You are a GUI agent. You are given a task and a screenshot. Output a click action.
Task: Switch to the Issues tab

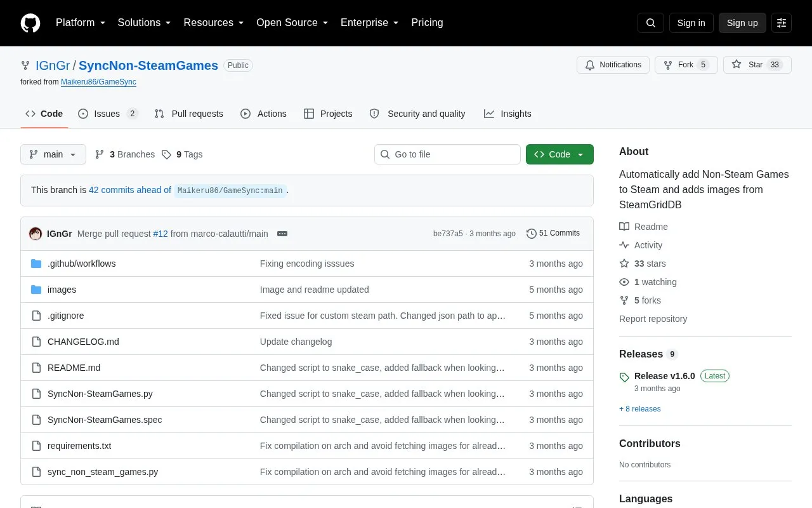point(108,114)
